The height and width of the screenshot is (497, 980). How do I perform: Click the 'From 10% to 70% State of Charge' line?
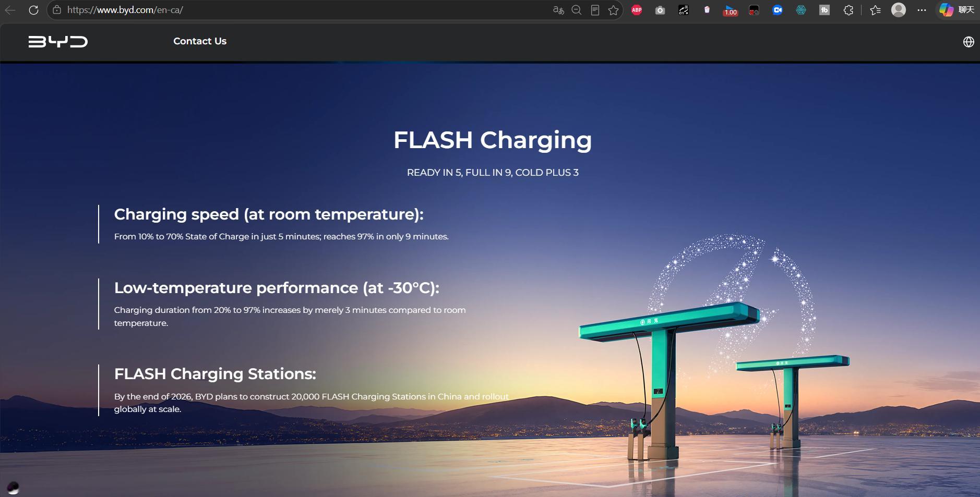[x=281, y=237]
